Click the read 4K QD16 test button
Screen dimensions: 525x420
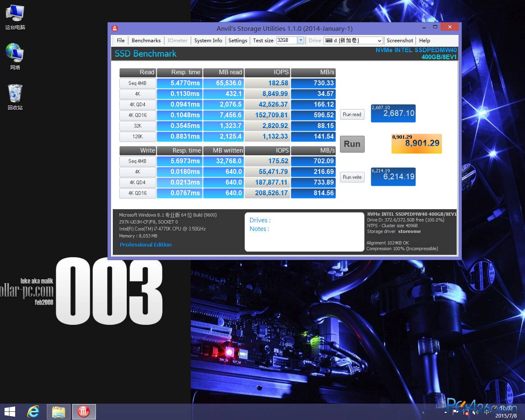137,115
